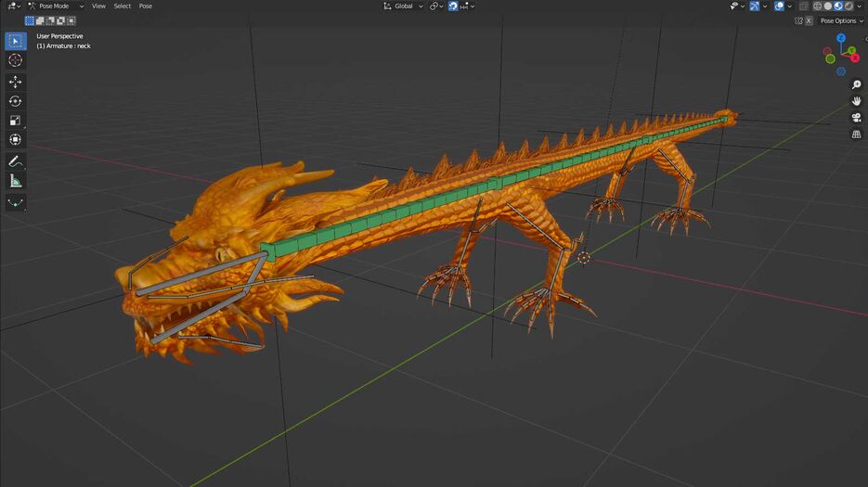Viewport: 868px width, 487px height.
Task: Toggle viewport overlays display
Action: coord(780,6)
